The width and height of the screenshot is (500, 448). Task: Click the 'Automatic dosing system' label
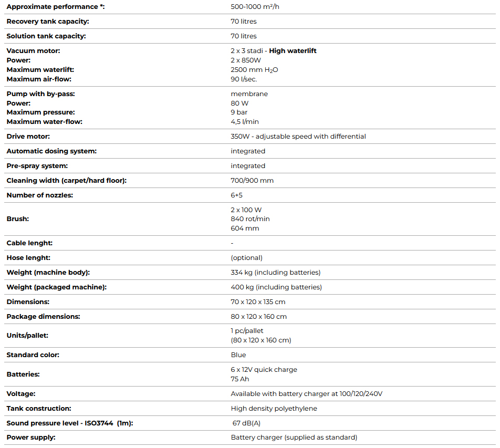[51, 151]
